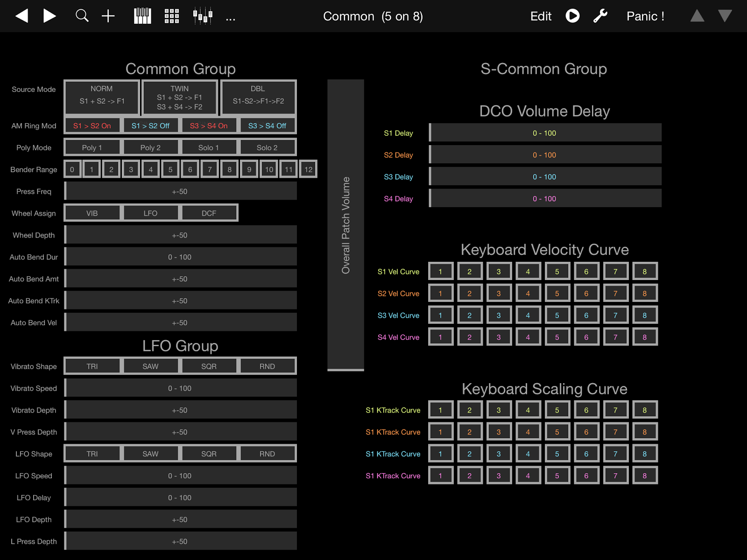Viewport: 747px width, 560px height.
Task: Select S1 Vel Curve 1
Action: pyautogui.click(x=441, y=272)
